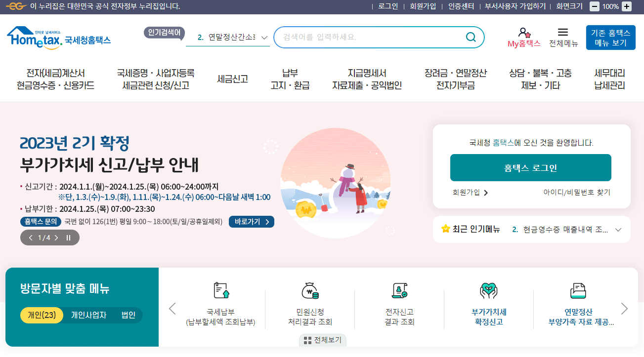Run a search with the magnifier icon

(470, 37)
